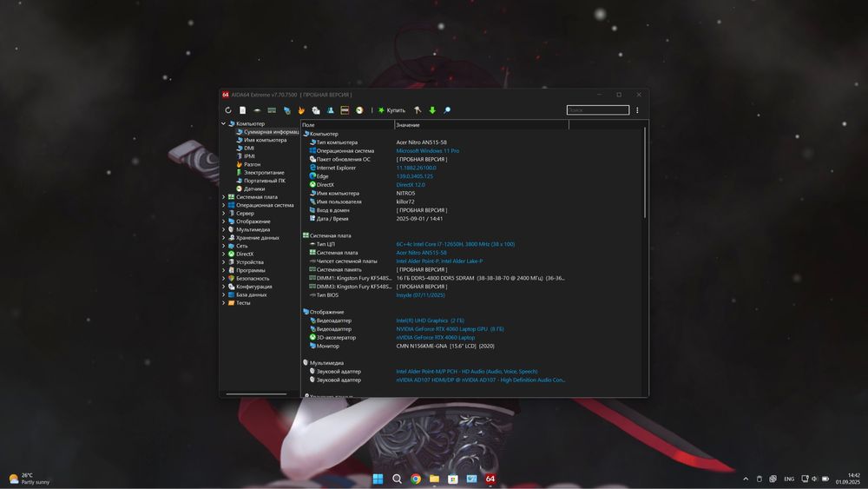Open the Intel Core i7-12650H CPU link
Screen dimensions: 868x489
click(455, 244)
